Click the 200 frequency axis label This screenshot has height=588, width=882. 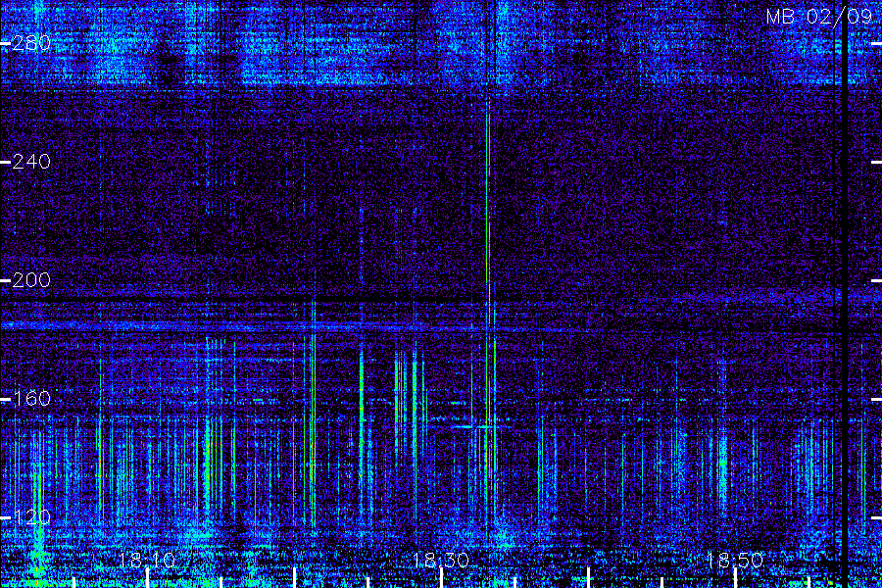31,280
